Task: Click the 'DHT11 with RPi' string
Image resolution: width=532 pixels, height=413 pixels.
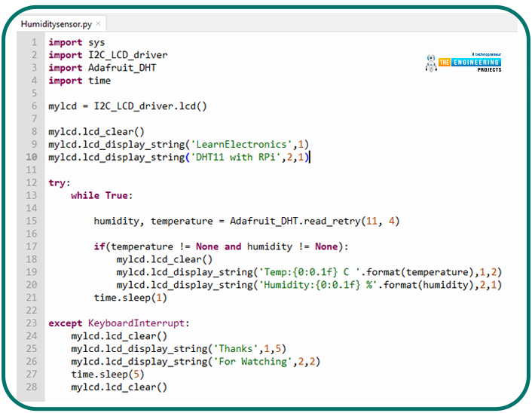Action: pyautogui.click(x=235, y=157)
